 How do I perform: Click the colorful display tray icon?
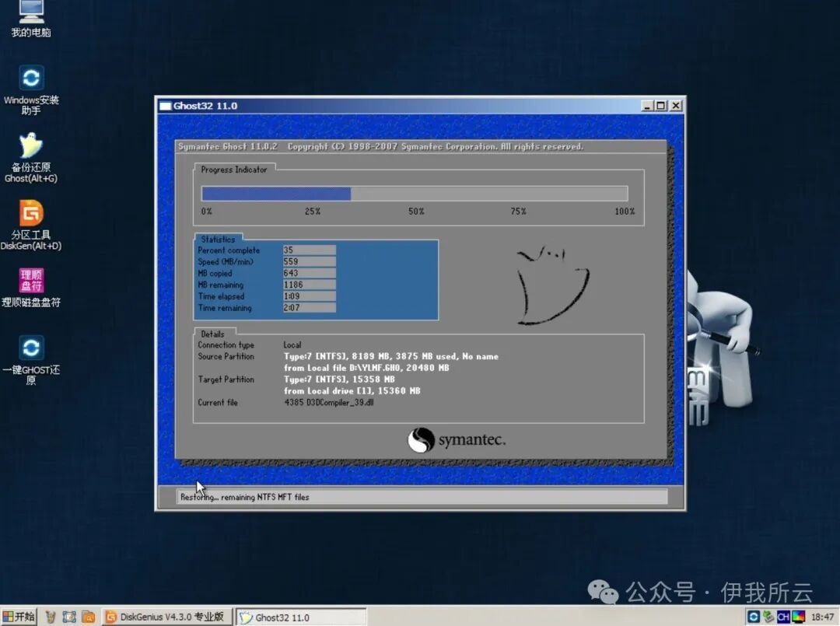[798, 617]
